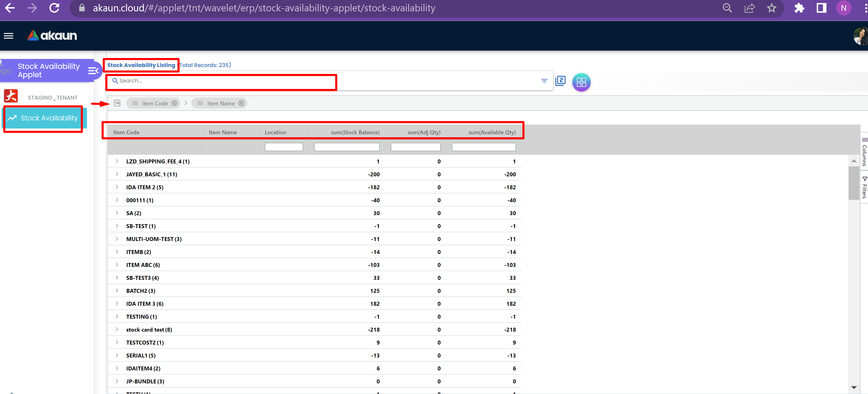Sort by the sum(Stock Balance) column header
868x394 pixels.
tap(355, 132)
